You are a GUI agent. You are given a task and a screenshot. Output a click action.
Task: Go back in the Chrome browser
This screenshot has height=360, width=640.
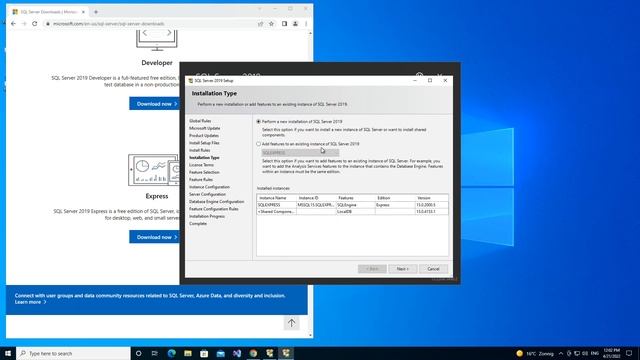coord(13,24)
